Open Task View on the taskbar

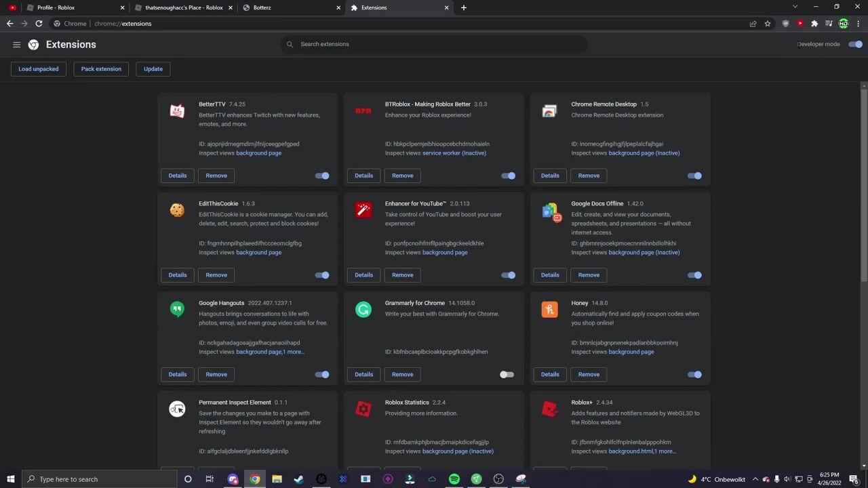[x=210, y=479]
